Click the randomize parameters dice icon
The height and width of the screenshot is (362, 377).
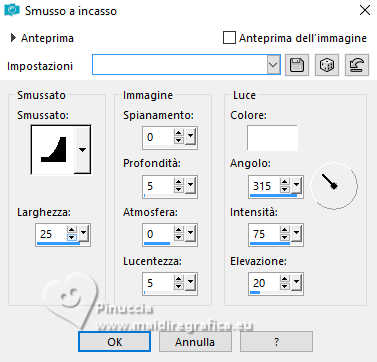(x=327, y=65)
